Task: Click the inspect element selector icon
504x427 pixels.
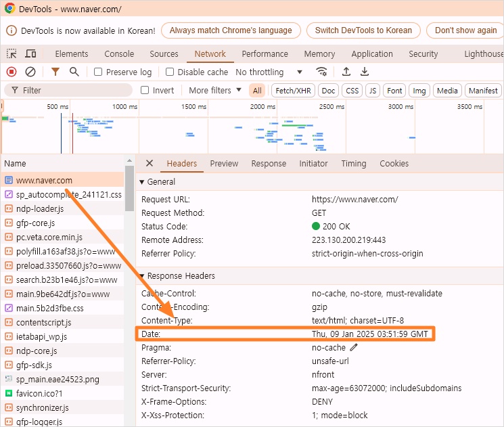Action: (12, 53)
